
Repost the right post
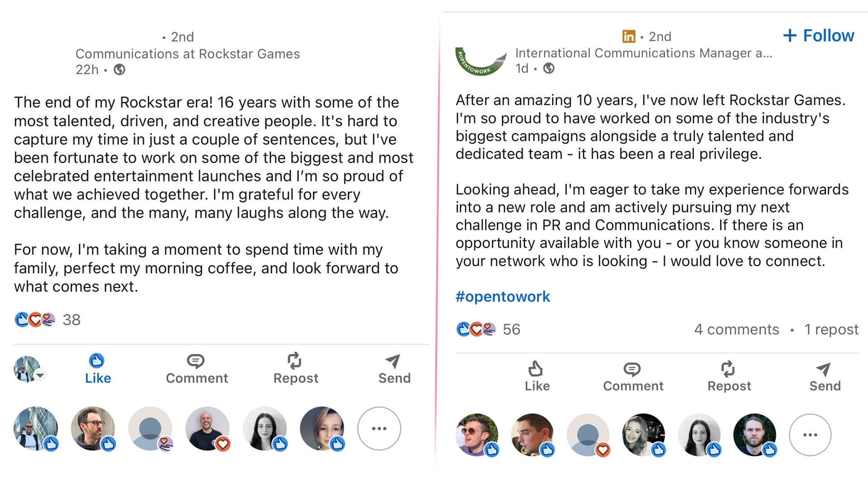pyautogui.click(x=729, y=376)
